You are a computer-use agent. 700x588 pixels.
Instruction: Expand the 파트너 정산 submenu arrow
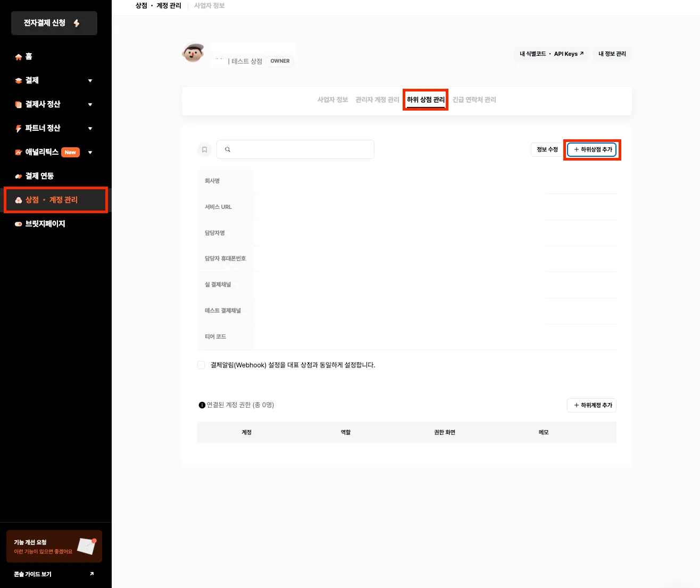point(90,129)
